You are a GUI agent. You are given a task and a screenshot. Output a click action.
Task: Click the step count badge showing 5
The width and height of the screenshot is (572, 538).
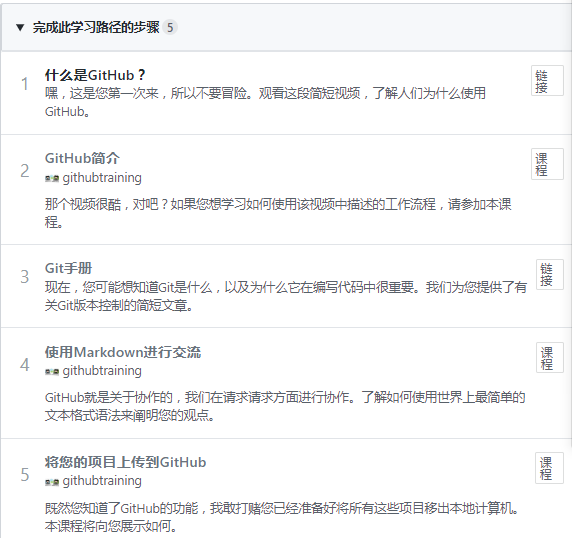pos(170,27)
